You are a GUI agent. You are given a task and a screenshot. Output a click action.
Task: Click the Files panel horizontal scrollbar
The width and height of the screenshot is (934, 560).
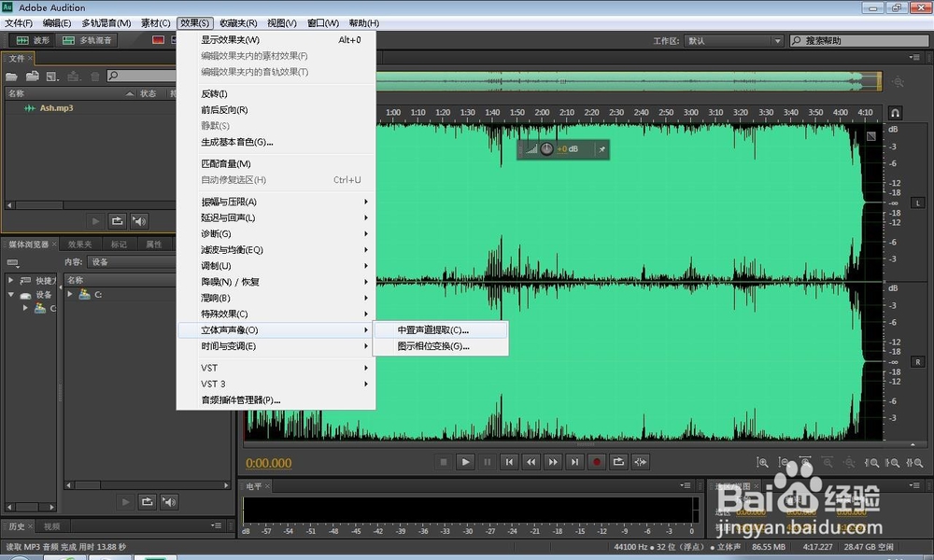point(91,205)
